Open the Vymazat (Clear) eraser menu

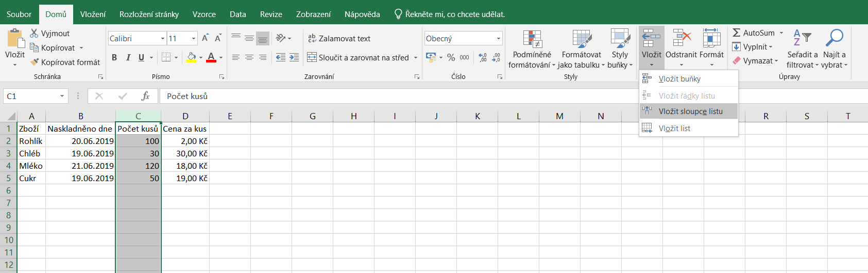755,61
